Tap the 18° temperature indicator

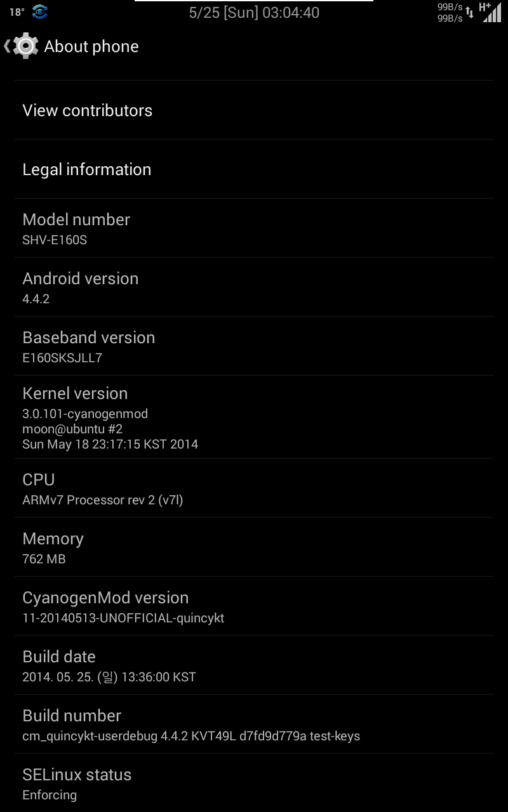(x=17, y=12)
